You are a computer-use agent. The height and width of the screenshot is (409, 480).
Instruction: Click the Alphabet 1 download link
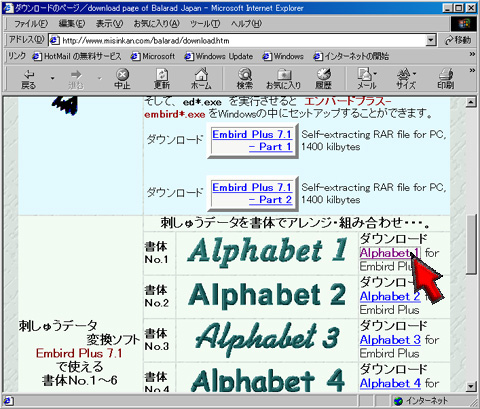[389, 253]
